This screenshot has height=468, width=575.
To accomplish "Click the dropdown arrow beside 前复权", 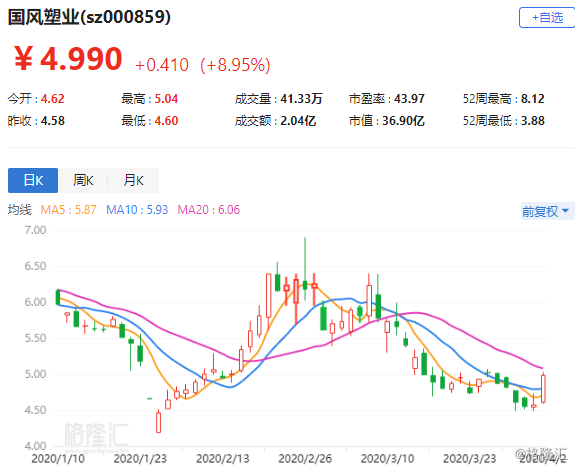I will tap(565, 211).
